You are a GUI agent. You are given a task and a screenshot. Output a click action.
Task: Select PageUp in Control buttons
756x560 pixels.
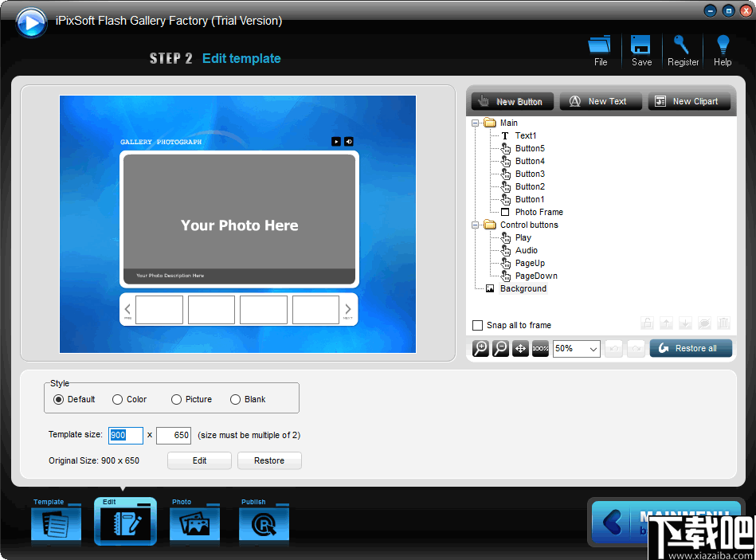[x=530, y=263]
